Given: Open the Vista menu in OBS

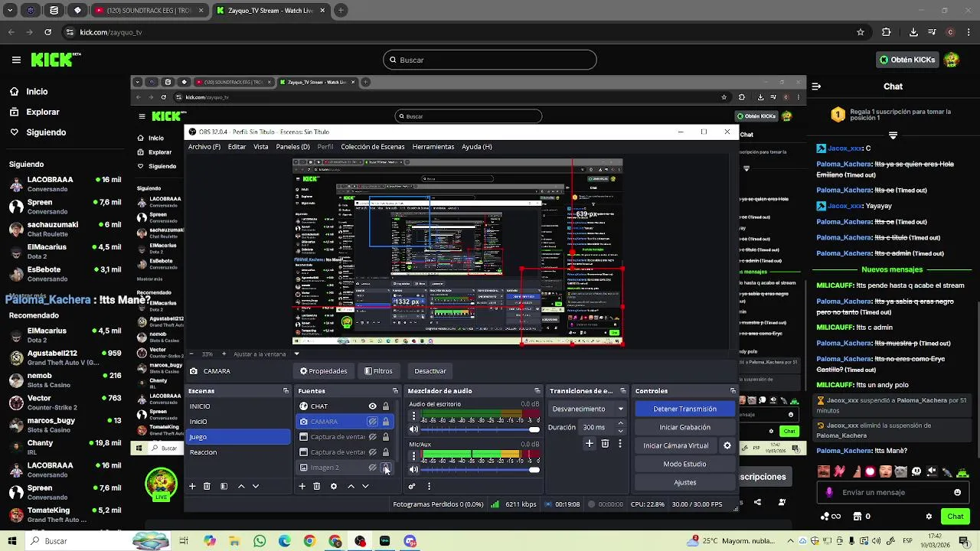Looking at the screenshot, I should point(261,146).
